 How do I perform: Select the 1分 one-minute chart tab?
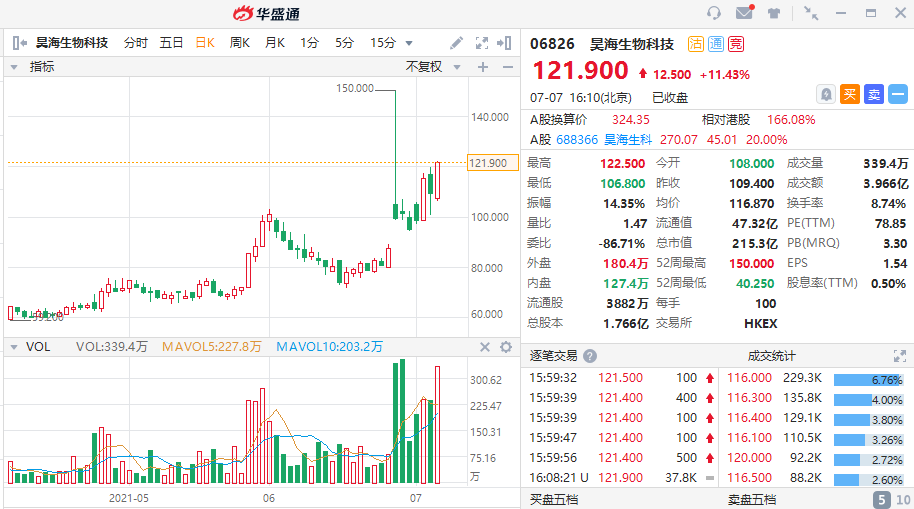coord(310,43)
